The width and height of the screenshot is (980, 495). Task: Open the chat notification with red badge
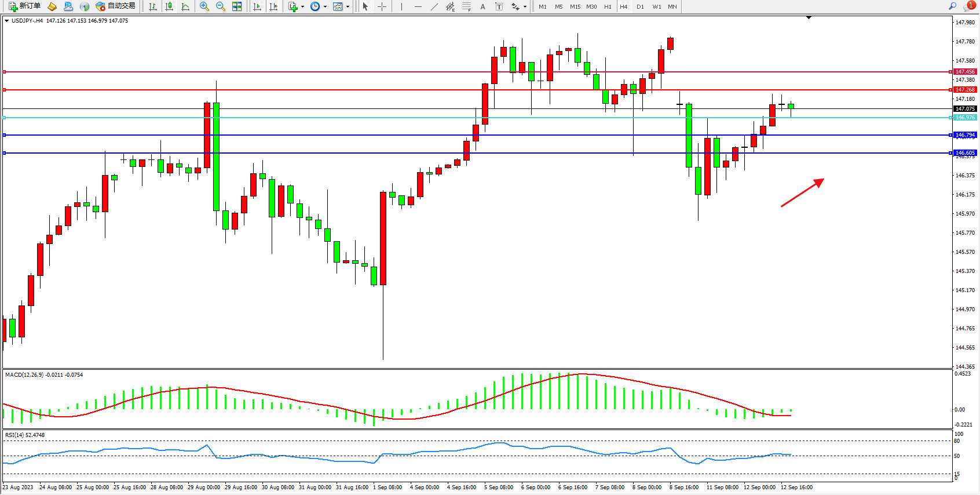click(969, 6)
